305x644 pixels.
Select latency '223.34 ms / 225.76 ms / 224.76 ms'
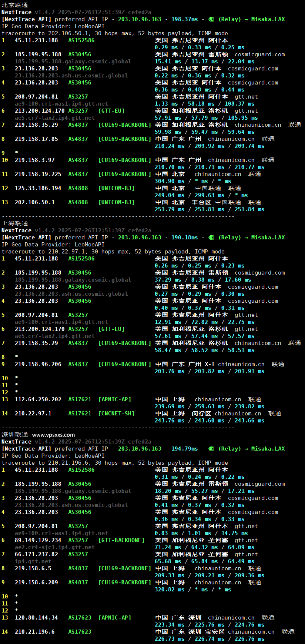[x=210, y=625]
